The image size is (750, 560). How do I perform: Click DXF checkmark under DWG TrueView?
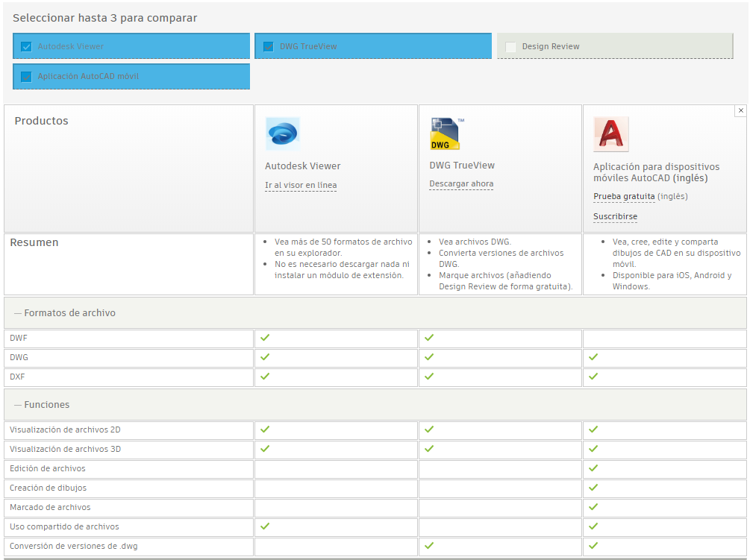click(429, 376)
